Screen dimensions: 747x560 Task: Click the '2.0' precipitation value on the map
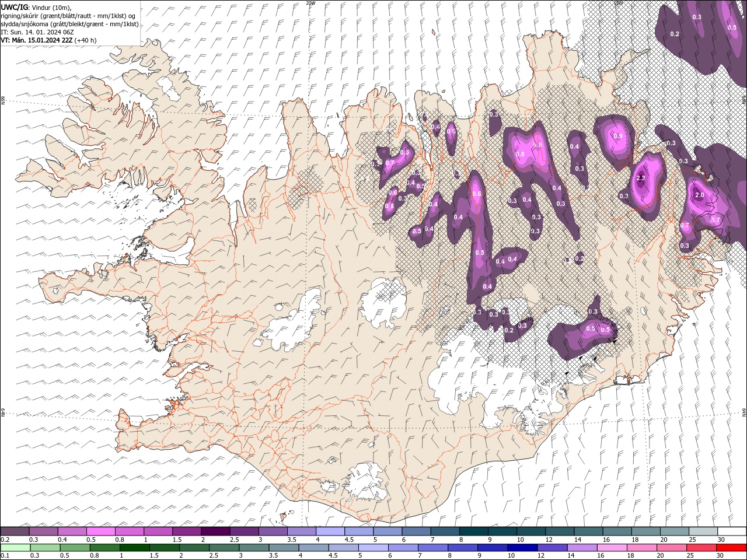700,195
